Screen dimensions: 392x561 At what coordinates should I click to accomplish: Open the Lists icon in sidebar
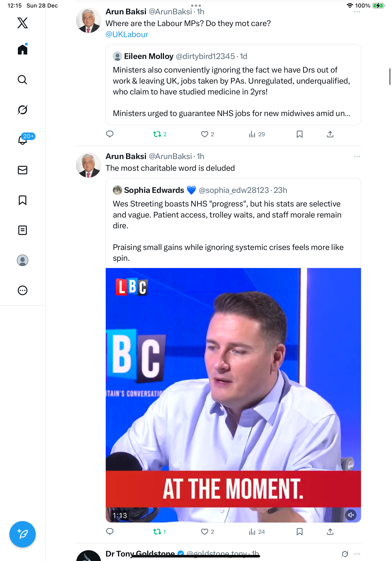tap(23, 230)
